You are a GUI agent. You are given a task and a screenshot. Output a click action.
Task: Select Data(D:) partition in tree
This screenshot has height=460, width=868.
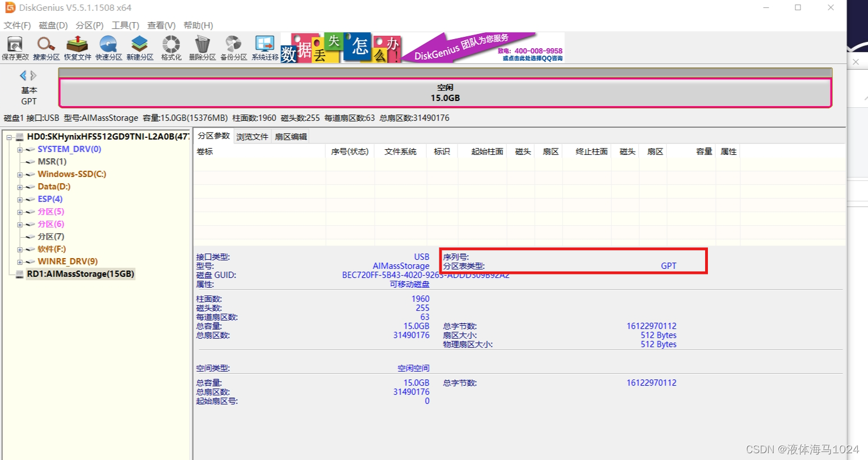pyautogui.click(x=54, y=187)
